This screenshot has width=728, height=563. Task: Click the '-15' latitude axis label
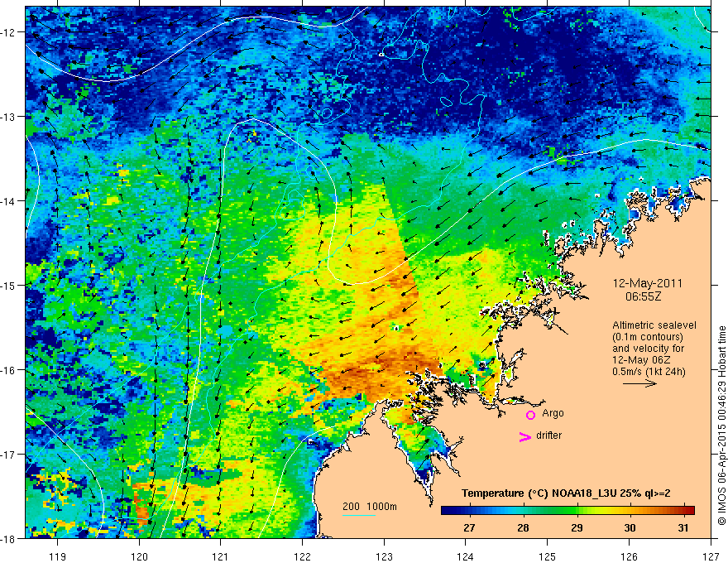9,285
